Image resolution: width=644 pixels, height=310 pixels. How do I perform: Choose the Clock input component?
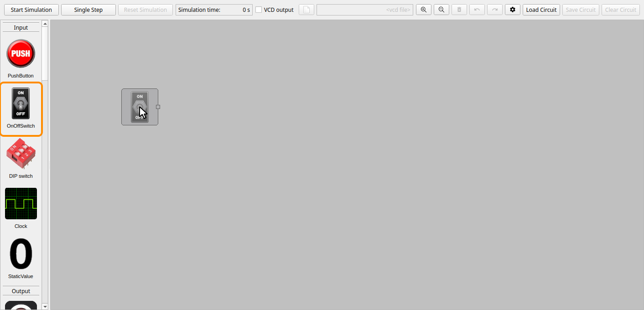click(x=21, y=208)
